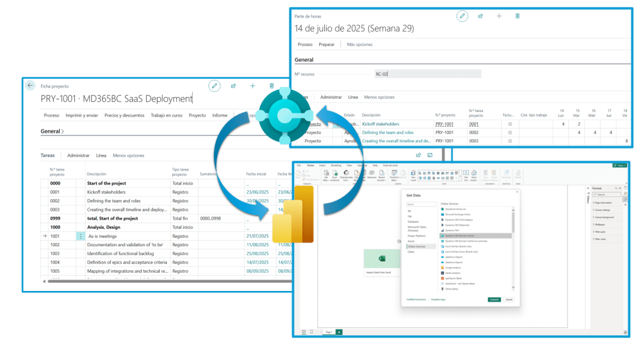The image size is (644, 347).
Task: Click the expand-grid icon above the Tareas grid
Action: click(430, 155)
